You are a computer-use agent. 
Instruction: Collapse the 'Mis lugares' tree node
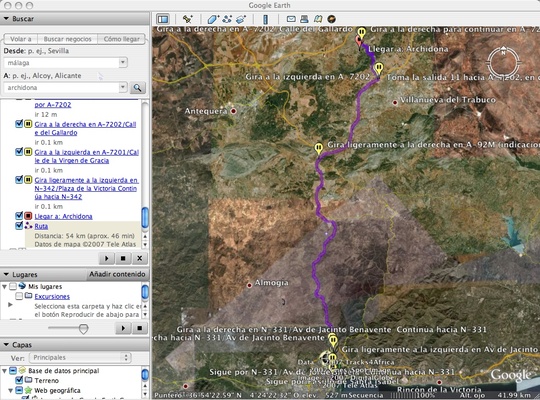pyautogui.click(x=5, y=286)
